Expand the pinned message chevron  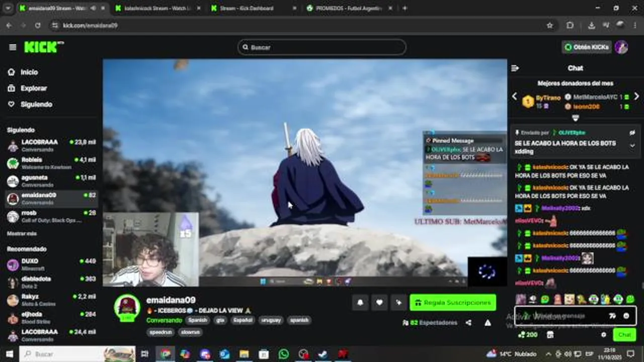(x=632, y=146)
